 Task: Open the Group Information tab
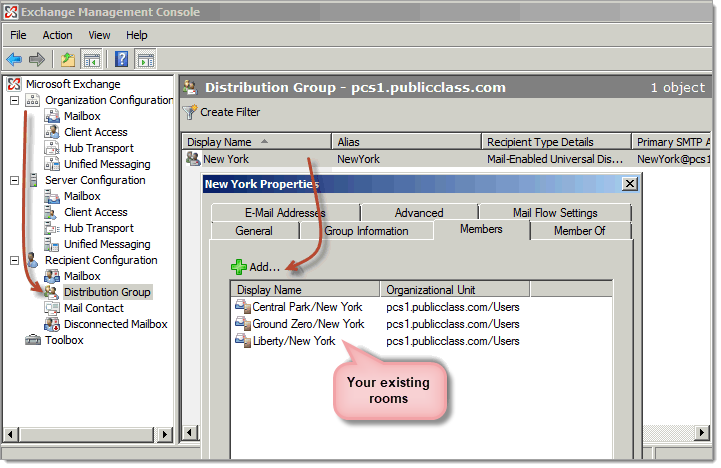click(x=366, y=231)
